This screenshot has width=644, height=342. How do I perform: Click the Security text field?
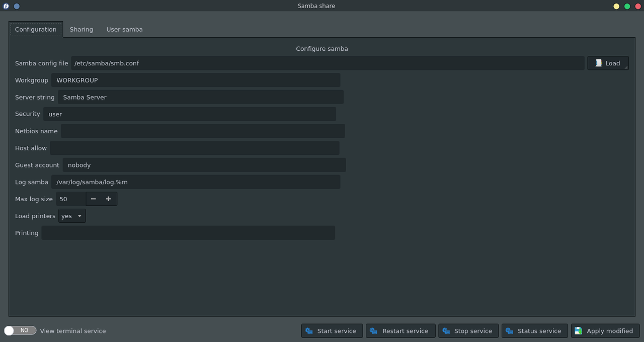click(190, 114)
